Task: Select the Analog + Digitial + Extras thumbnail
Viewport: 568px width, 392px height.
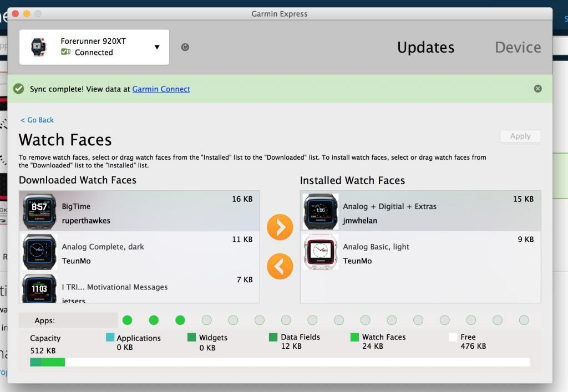Action: [x=321, y=211]
